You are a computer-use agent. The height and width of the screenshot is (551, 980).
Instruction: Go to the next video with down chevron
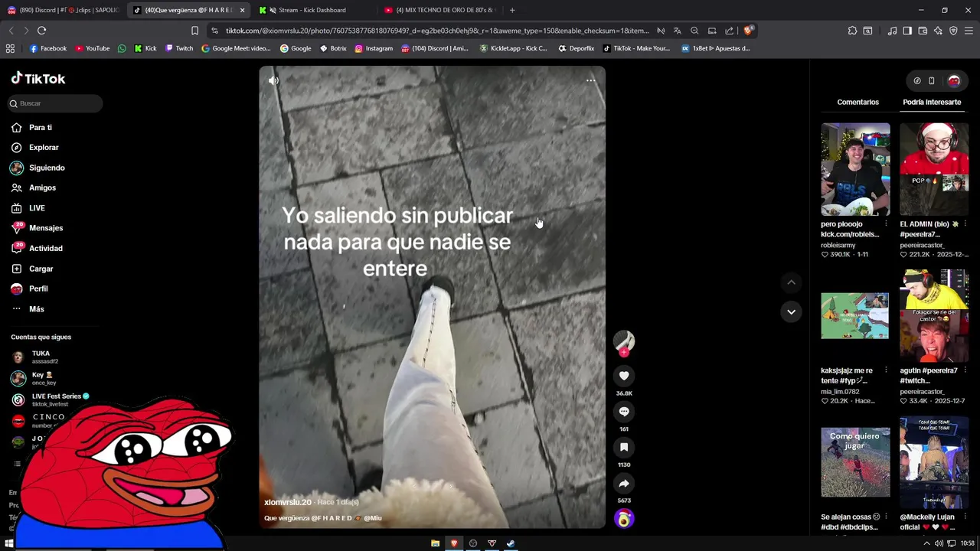pyautogui.click(x=791, y=311)
